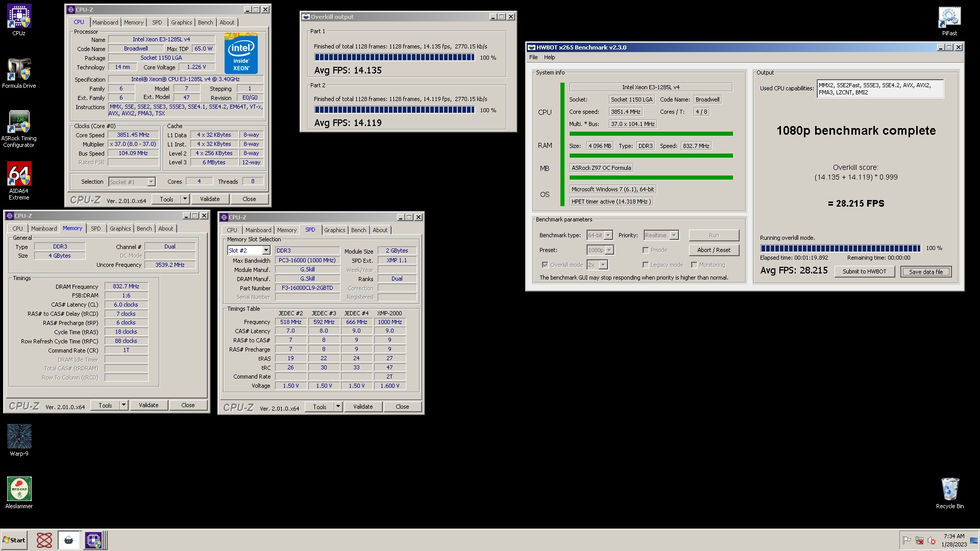Click the red knot taskbar icon
Viewport: 980px width, 551px height.
pos(44,540)
